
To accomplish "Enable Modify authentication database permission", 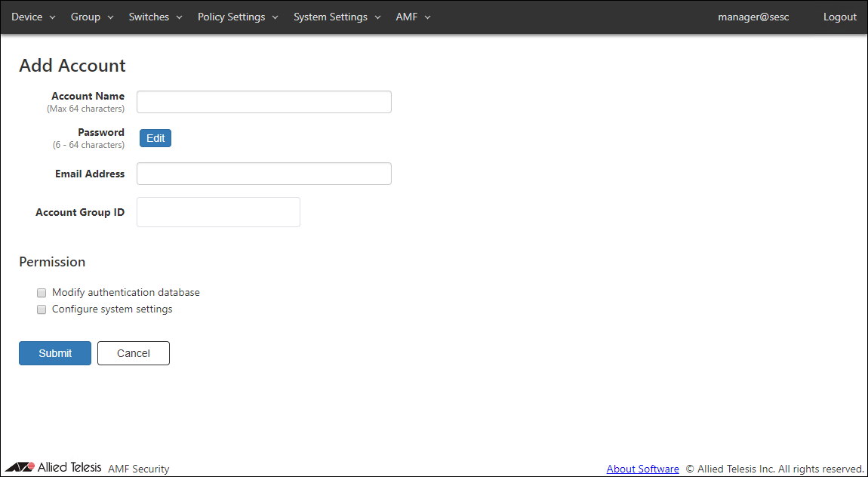I will click(x=42, y=293).
